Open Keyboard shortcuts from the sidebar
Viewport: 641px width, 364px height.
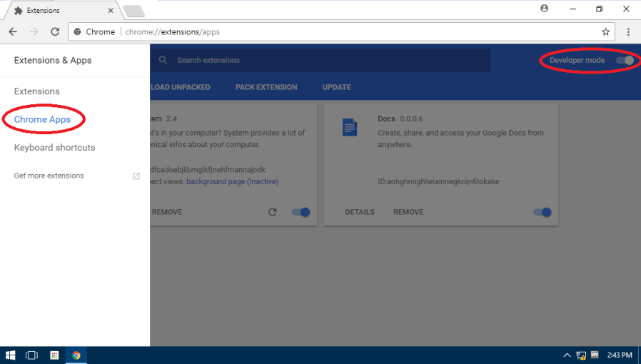point(54,148)
